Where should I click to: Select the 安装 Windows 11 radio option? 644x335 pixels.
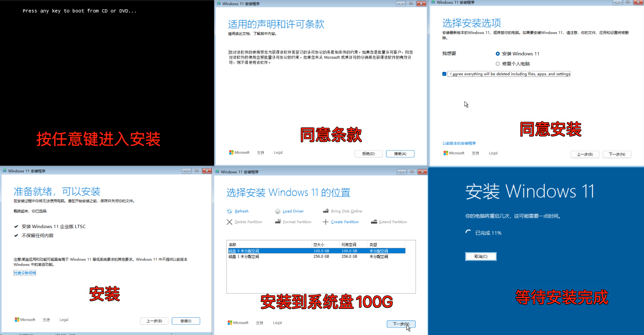[x=497, y=54]
